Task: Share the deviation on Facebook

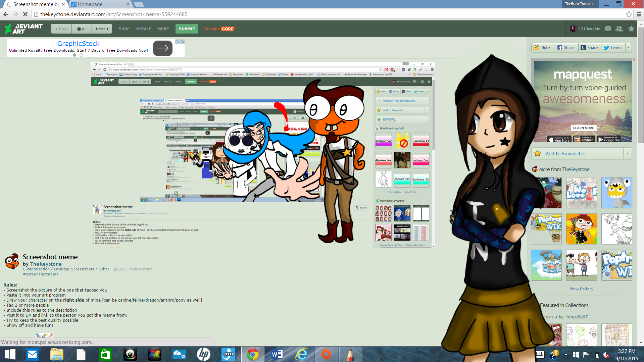Action: 566,48
